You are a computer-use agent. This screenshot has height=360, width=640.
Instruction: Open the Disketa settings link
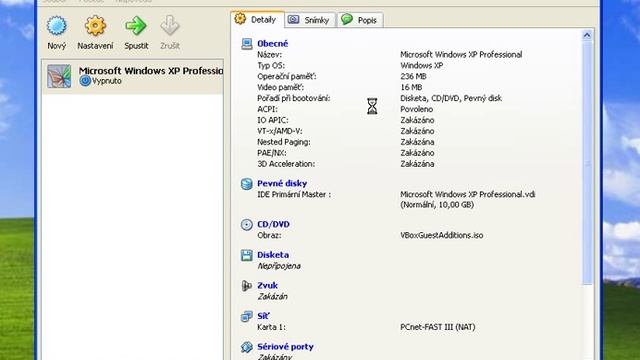273,255
